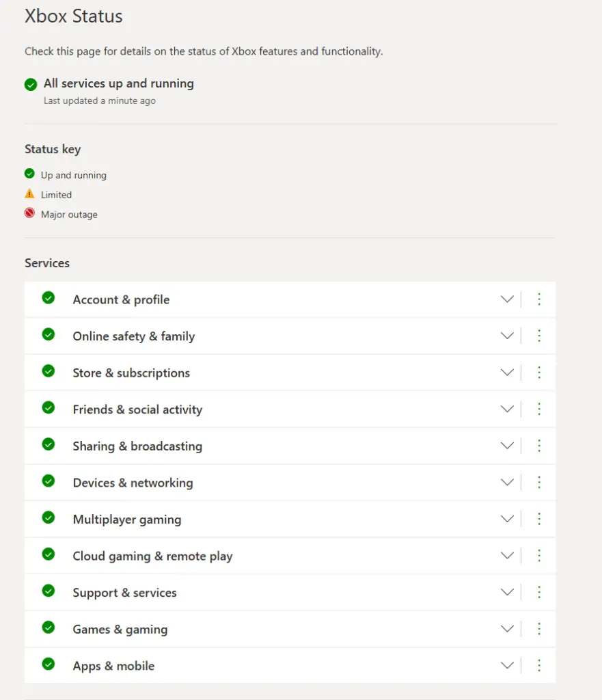The height and width of the screenshot is (700, 602).
Task: Expand the Friends & social activity row
Action: point(507,409)
